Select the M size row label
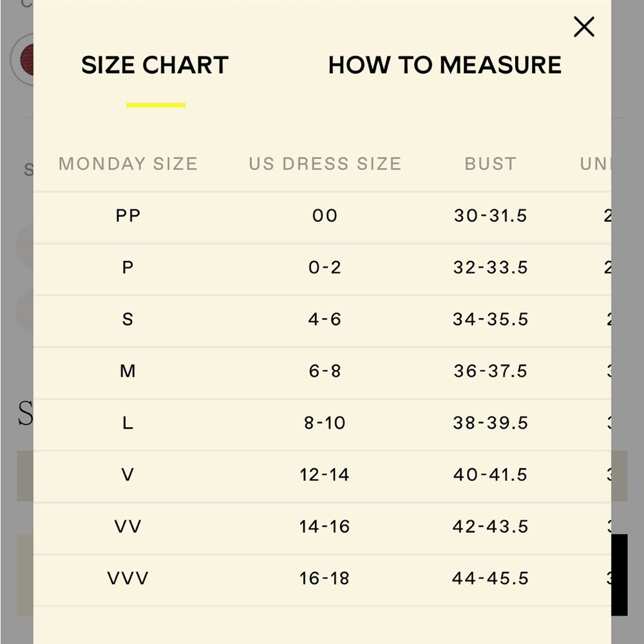Viewport: 644px width, 644px height. pyautogui.click(x=128, y=371)
